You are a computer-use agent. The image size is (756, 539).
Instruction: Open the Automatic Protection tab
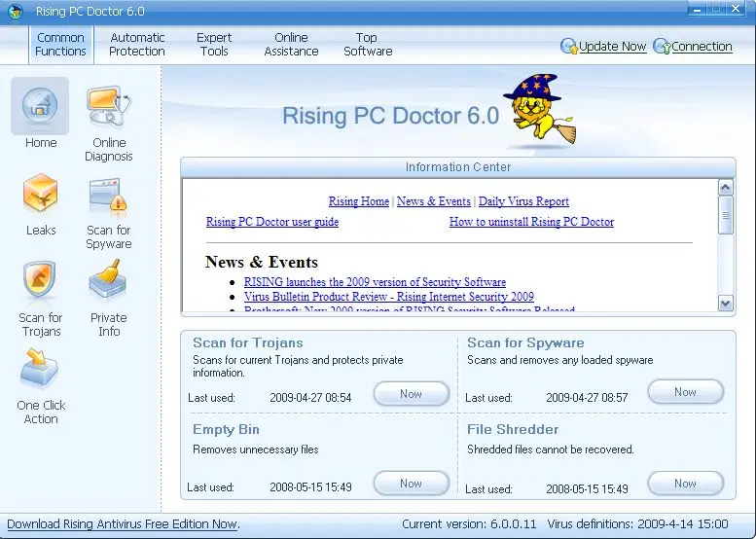click(x=137, y=45)
